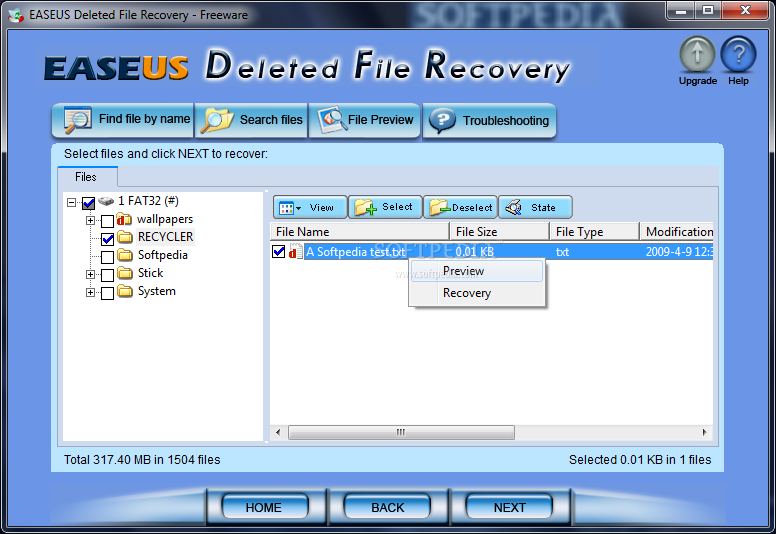Screen dimensions: 776x534
Task: Select the System tree label
Action: point(156,291)
